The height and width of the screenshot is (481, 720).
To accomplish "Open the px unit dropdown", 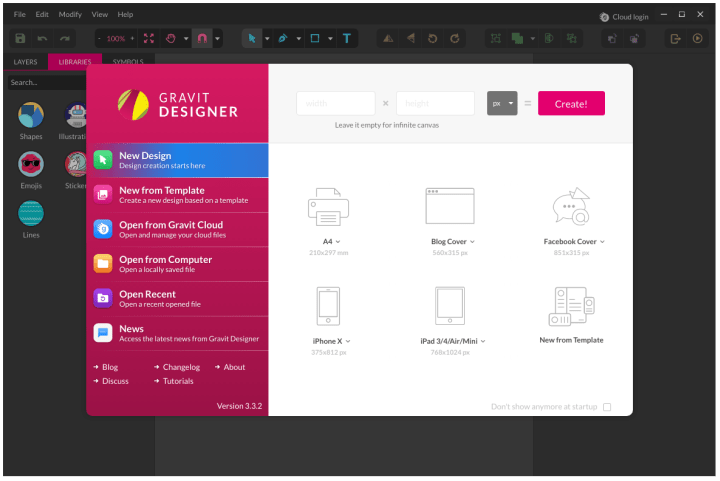I will 502,103.
